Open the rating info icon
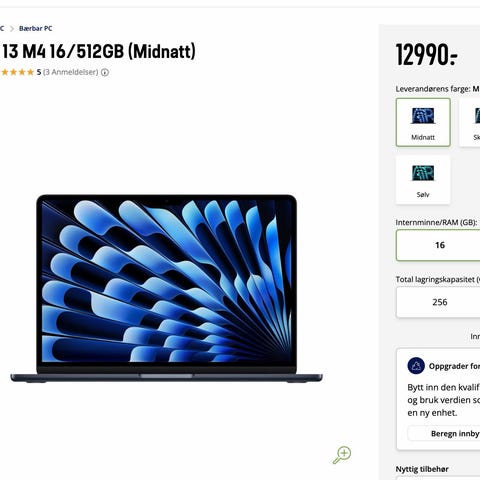This screenshot has height=480, width=480. pyautogui.click(x=105, y=72)
